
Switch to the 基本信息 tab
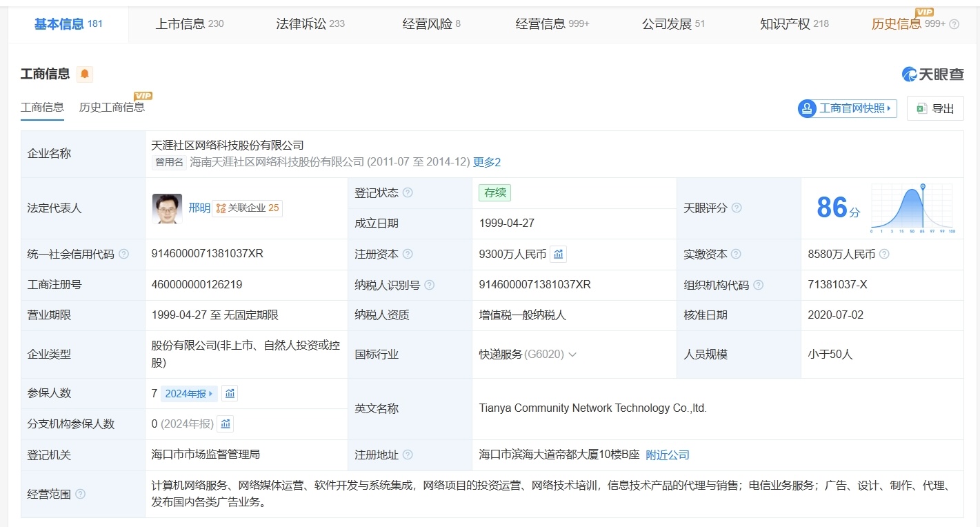click(68, 24)
